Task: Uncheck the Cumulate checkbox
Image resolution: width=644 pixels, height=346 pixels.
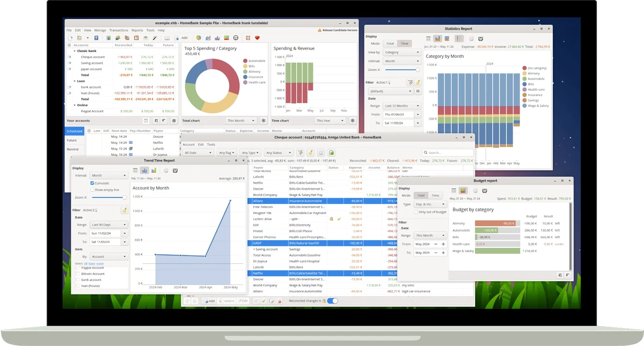Action: tap(93, 183)
